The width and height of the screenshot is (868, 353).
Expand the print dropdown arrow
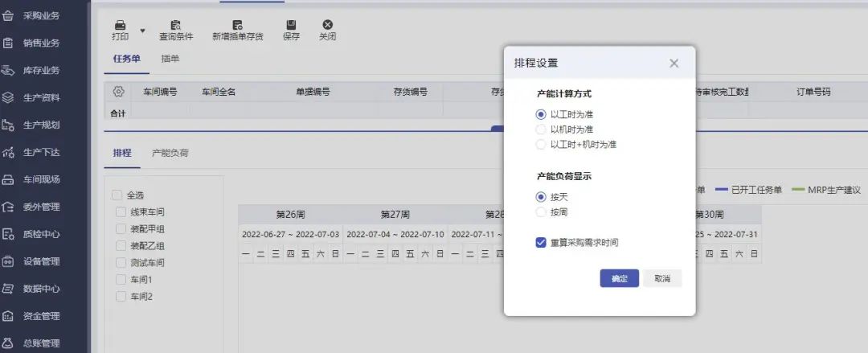[143, 31]
